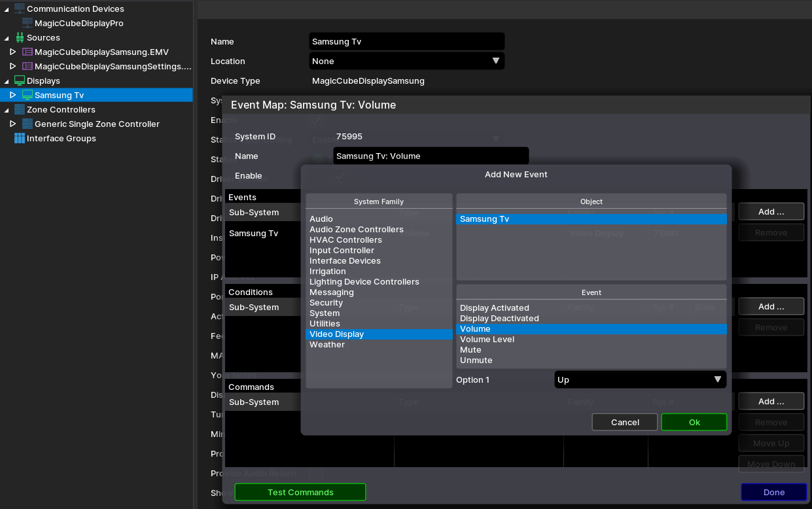
Task: Select the Volume event
Action: pos(591,329)
